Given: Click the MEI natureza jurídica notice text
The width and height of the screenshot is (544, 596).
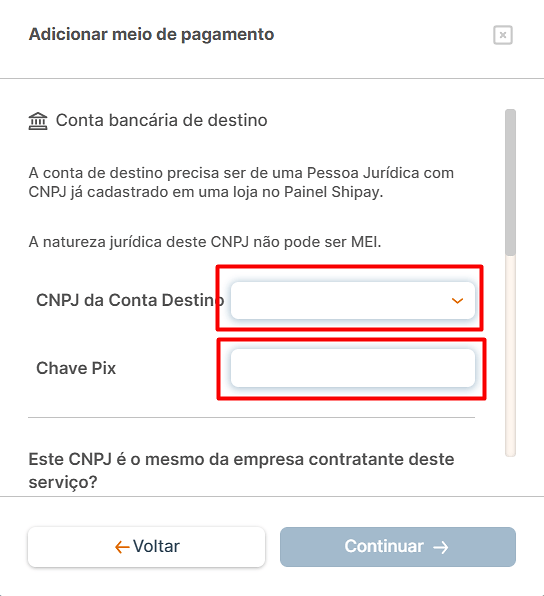Looking at the screenshot, I should pos(205,242).
